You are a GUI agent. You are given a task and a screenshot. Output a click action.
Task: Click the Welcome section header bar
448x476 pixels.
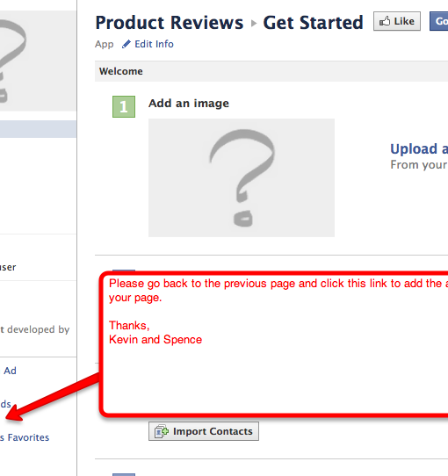point(271,71)
